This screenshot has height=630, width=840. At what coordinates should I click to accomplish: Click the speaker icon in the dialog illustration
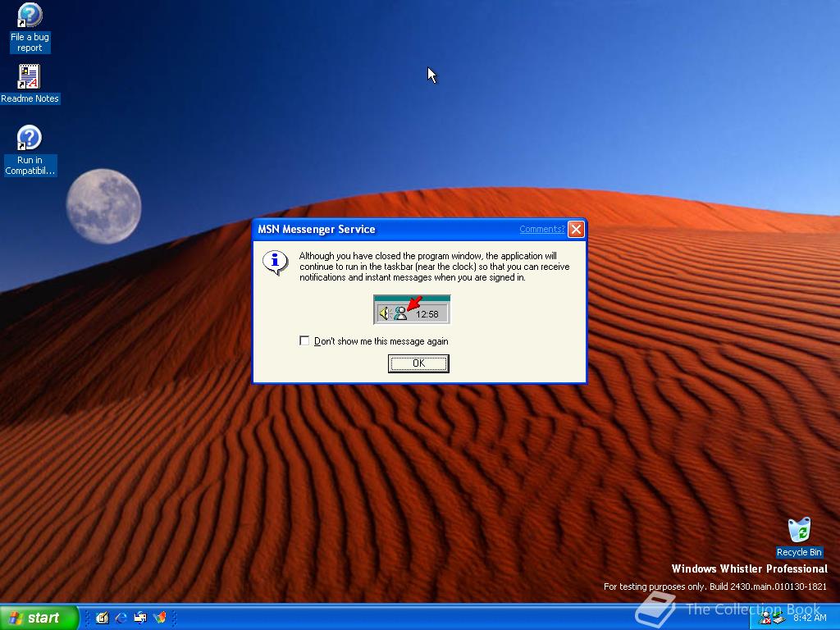(x=383, y=311)
